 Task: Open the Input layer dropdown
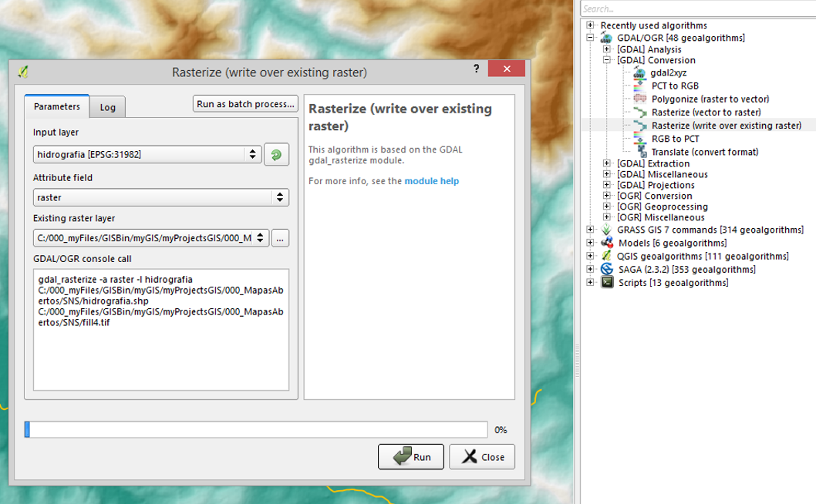148,154
